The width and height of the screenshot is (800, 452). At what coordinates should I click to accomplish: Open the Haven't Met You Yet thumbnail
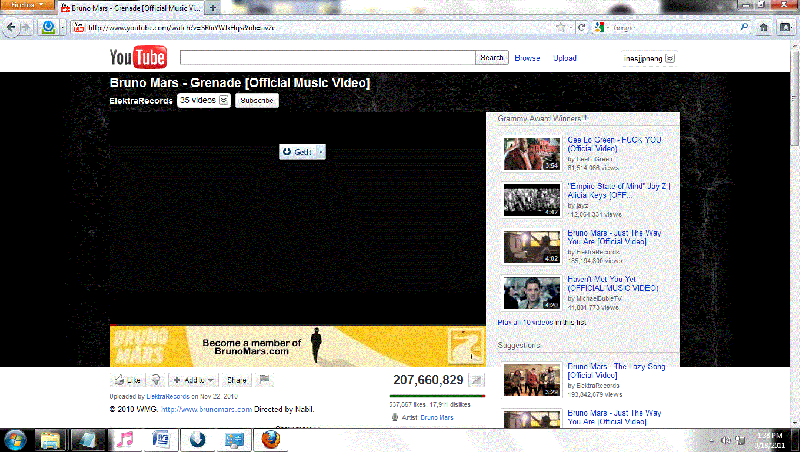[x=532, y=293]
